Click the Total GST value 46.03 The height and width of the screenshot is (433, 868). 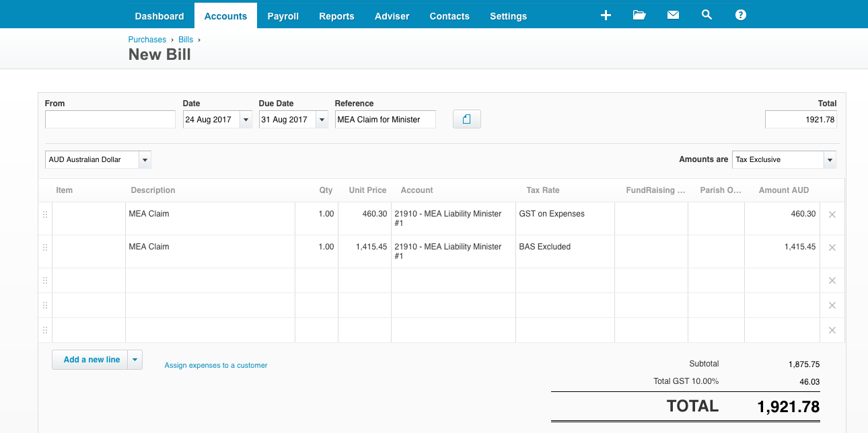click(x=810, y=382)
